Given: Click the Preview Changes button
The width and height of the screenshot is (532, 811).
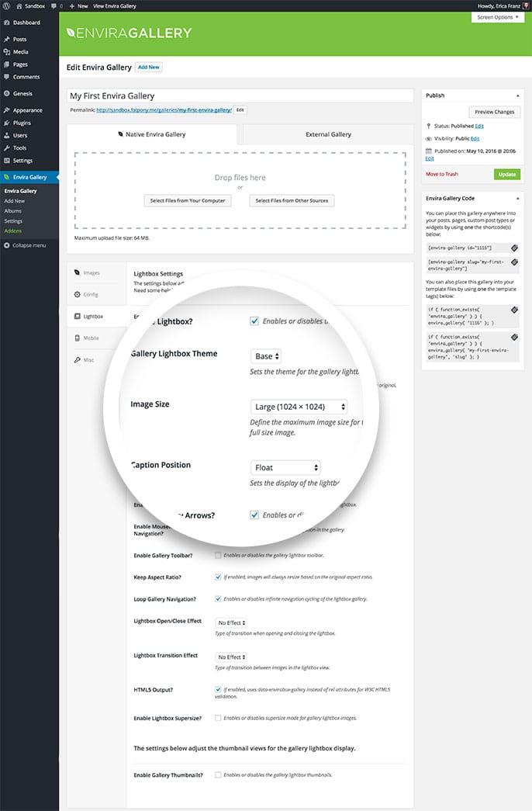Looking at the screenshot, I should [x=494, y=112].
